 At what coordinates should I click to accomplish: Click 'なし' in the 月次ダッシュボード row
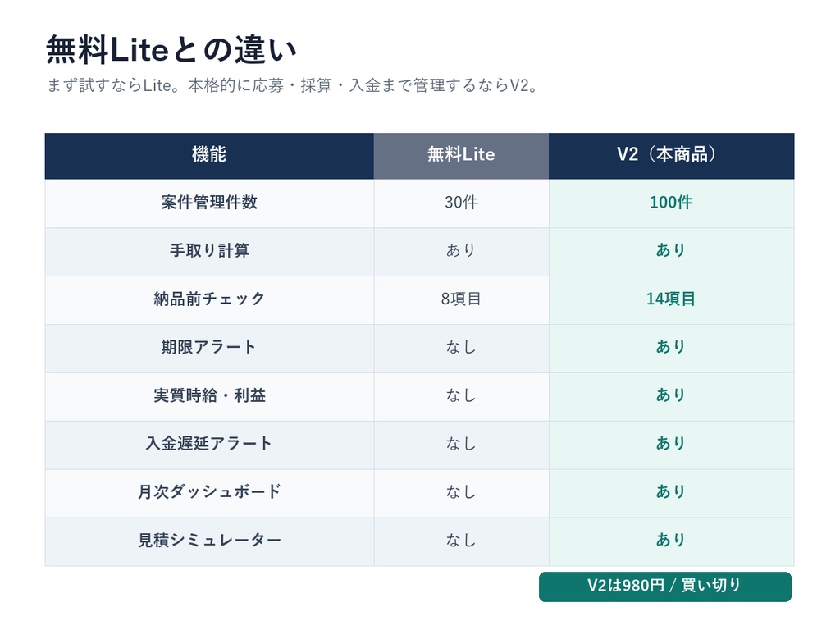[x=461, y=492]
